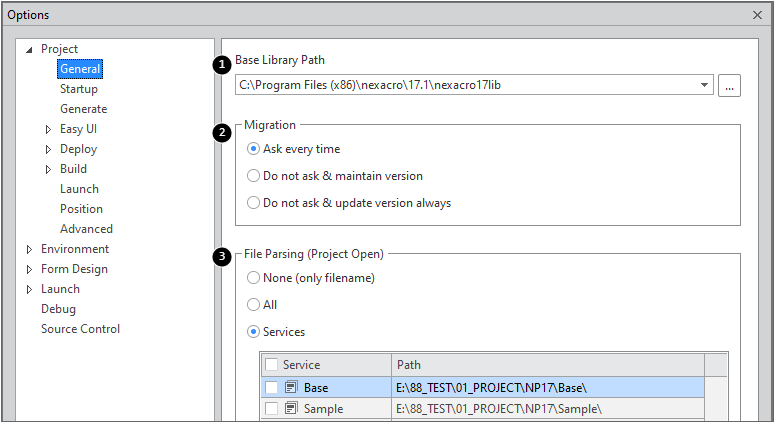Select the 'All' file parsing option

tap(253, 305)
